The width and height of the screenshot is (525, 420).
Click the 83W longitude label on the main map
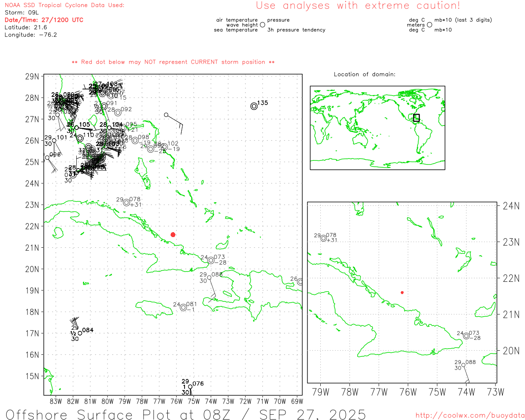tap(56, 401)
